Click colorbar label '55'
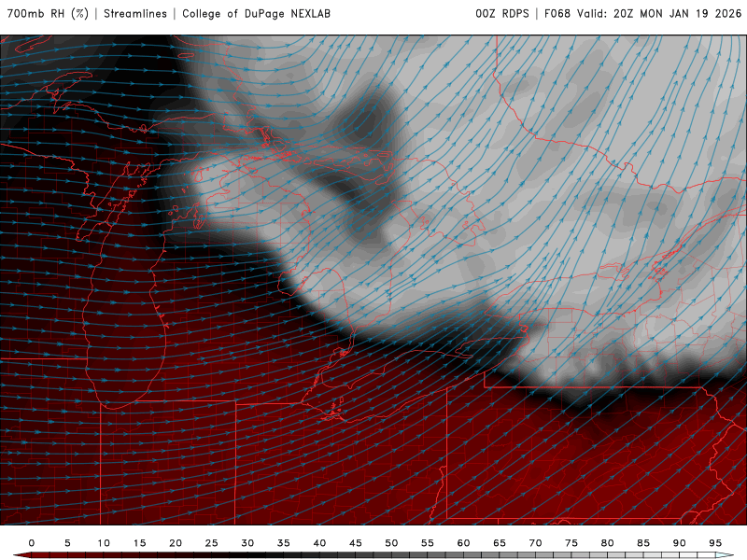This screenshot has height=560, width=747. pos(428,543)
